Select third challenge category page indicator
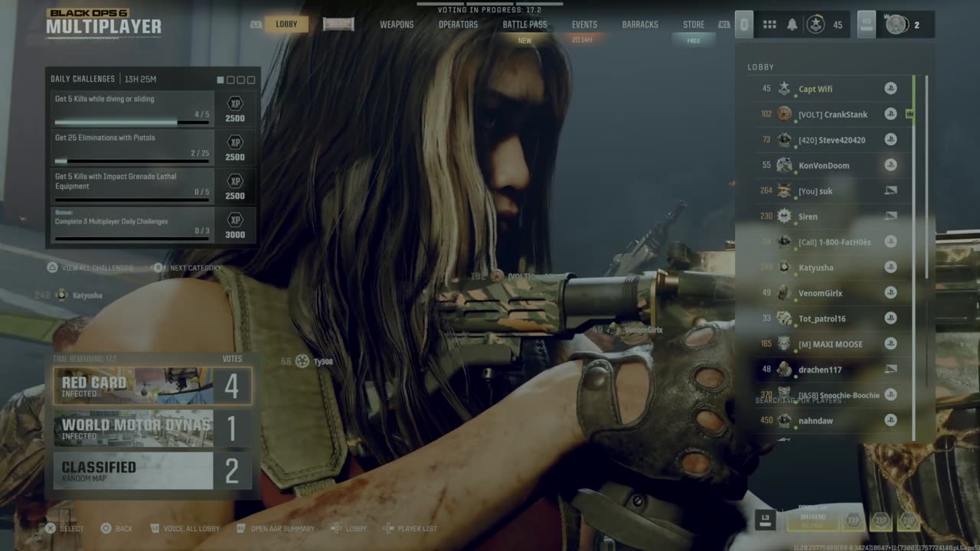980x551 pixels. coord(240,80)
